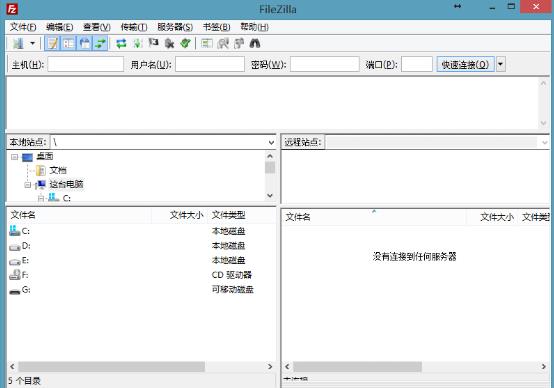Image resolution: width=554 pixels, height=388 pixels.
Task: Open the 文件(F) menu
Action: [x=23, y=27]
